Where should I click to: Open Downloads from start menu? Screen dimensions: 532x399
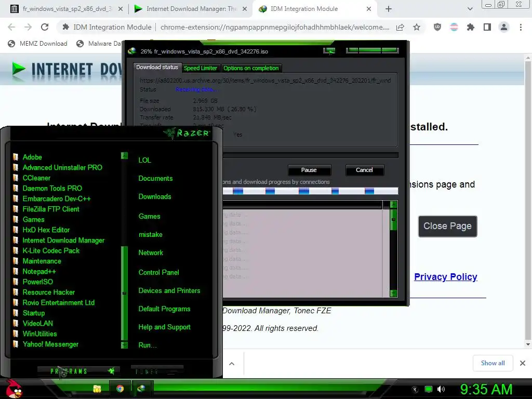[x=155, y=197]
